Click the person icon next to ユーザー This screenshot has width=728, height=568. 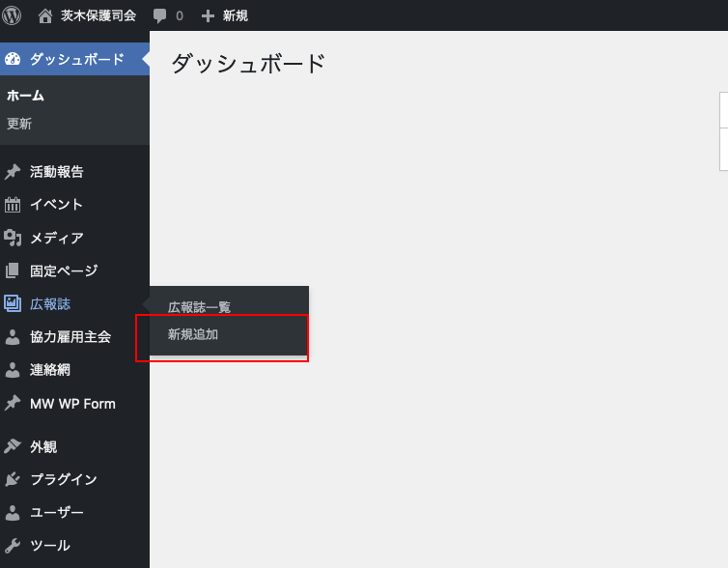[x=13, y=512]
